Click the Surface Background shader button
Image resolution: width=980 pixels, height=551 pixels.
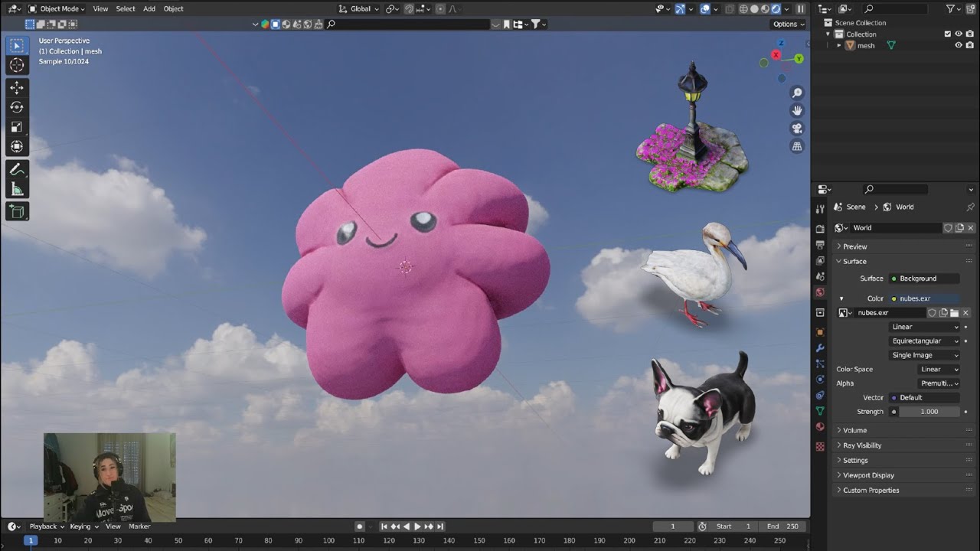pos(924,279)
